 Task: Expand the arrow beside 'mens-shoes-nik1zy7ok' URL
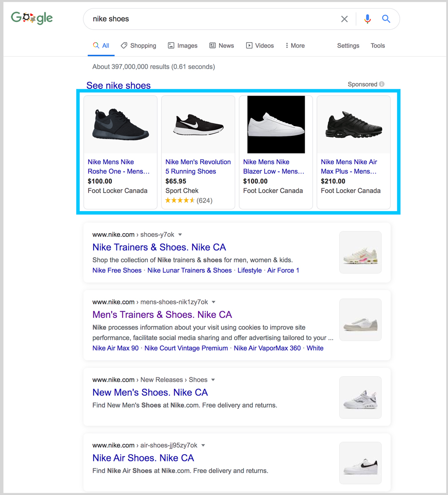tap(214, 302)
